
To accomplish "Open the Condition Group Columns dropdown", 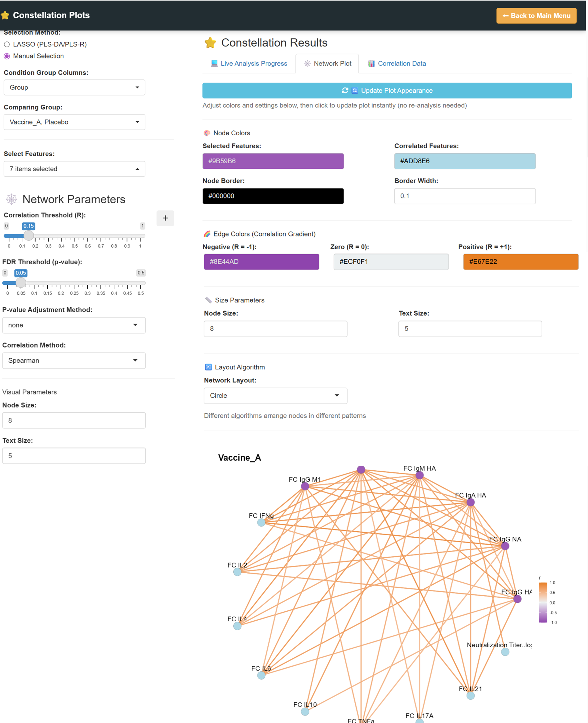I will [x=75, y=87].
